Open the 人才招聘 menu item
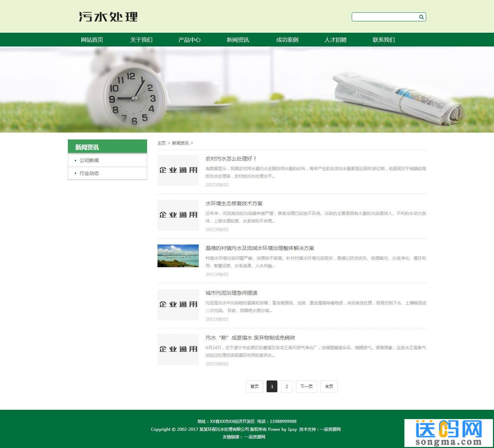The image size is (494, 448). pos(336,40)
